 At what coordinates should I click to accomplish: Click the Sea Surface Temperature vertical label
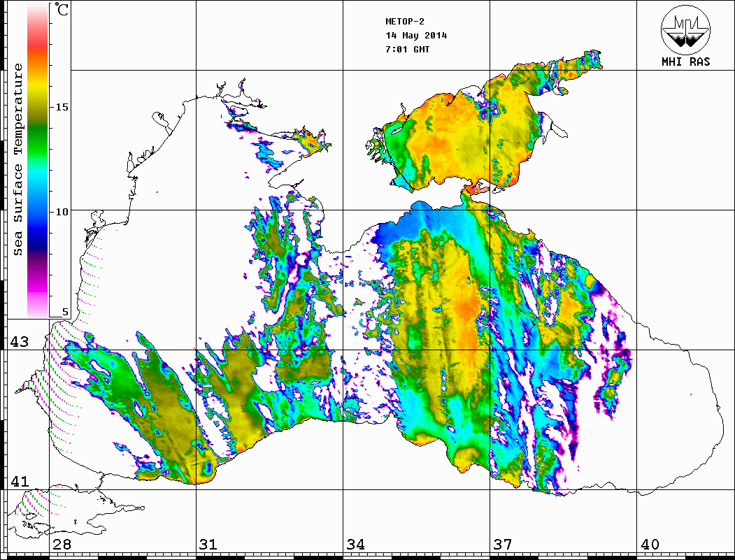coord(18,159)
